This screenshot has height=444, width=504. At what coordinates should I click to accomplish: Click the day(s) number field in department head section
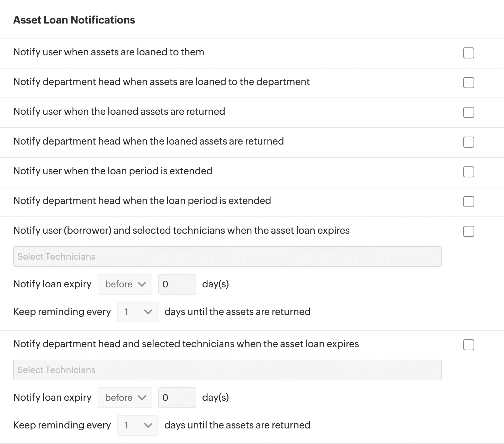177,398
